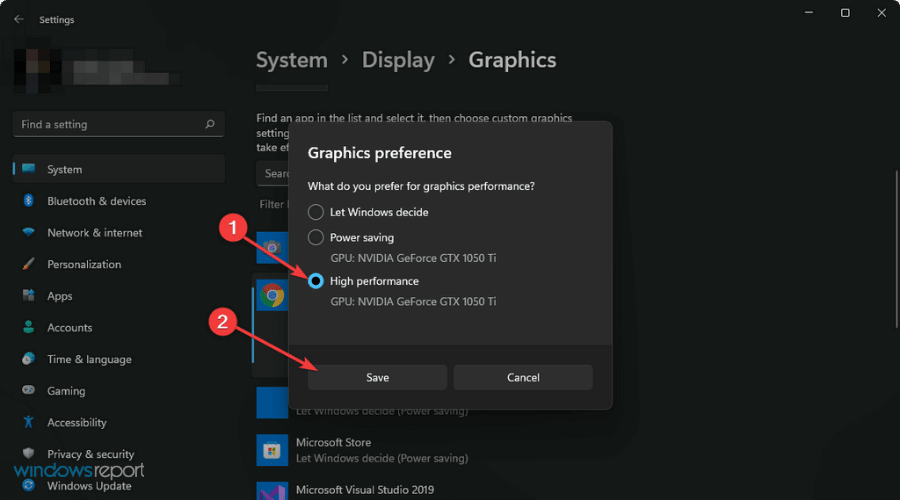This screenshot has width=900, height=500.
Task: Open Network & internet icon
Action: (x=28, y=232)
